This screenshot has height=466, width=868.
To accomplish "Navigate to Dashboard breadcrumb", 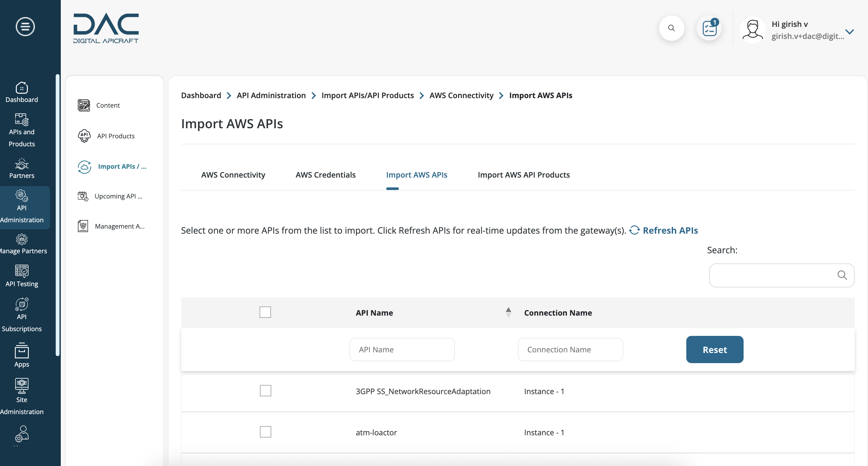I will (x=201, y=95).
